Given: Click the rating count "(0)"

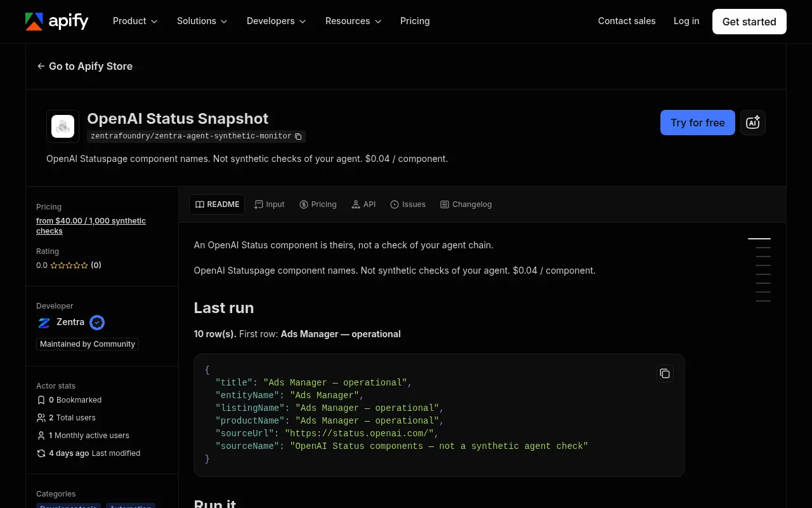Looking at the screenshot, I should pyautogui.click(x=96, y=265).
